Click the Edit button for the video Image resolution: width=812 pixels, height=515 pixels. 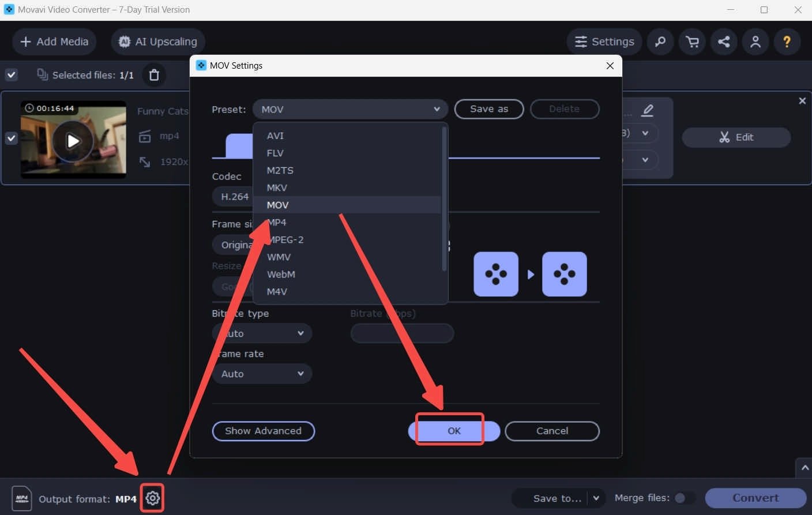[x=736, y=137]
